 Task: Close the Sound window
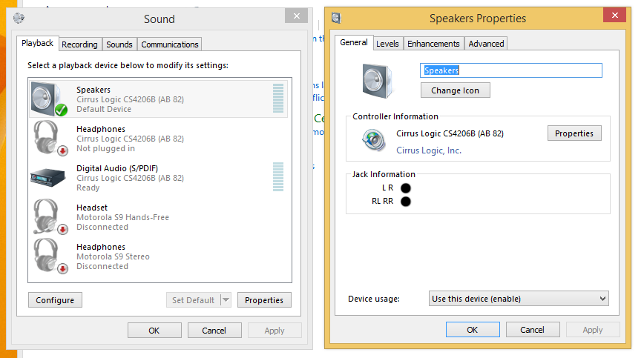297,16
